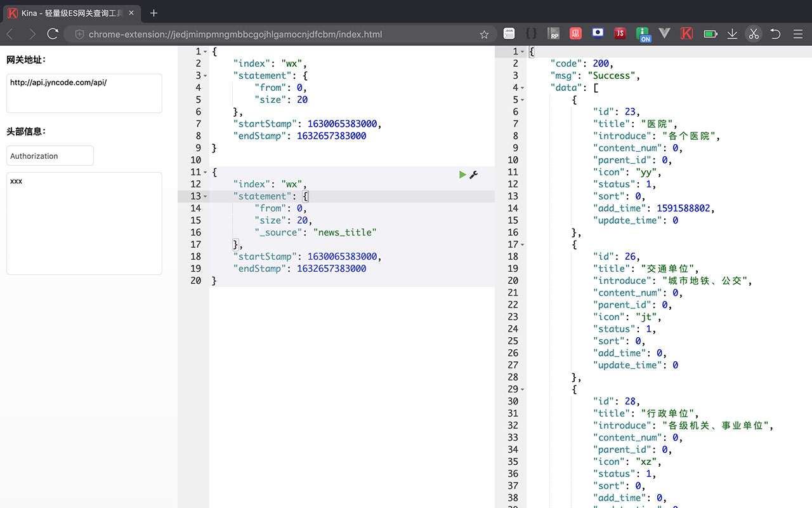Click the gateway address field containing api.jyncode.com
The height and width of the screenshot is (508, 812).
point(84,93)
